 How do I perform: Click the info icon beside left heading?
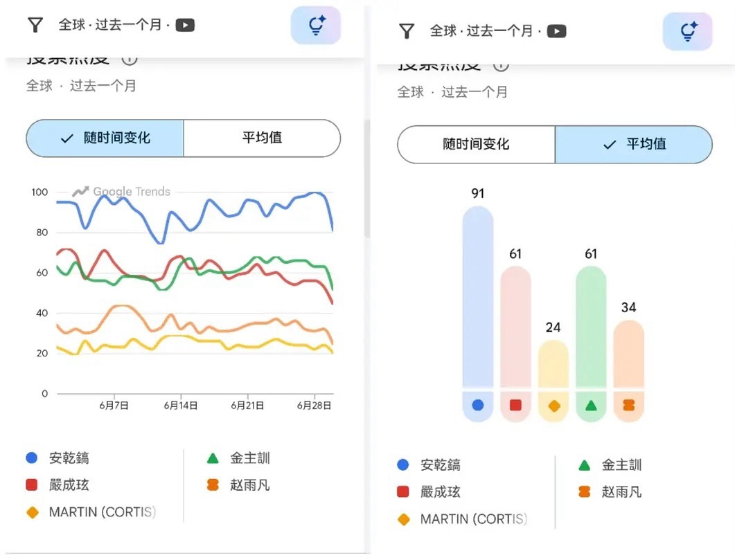130,60
